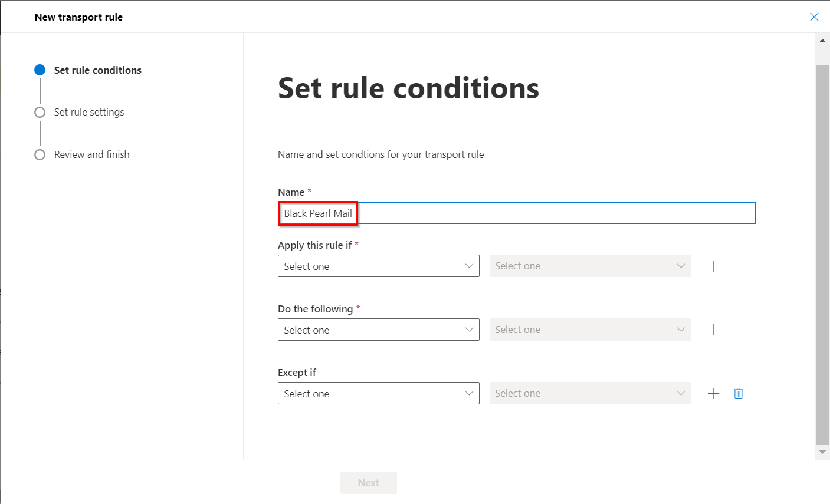Click the second Except if dropdown

(x=589, y=393)
